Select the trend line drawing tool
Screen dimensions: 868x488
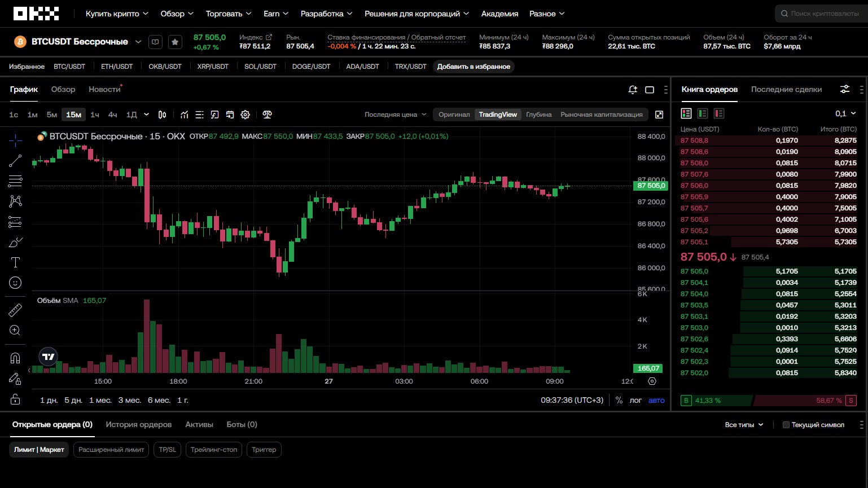point(15,161)
